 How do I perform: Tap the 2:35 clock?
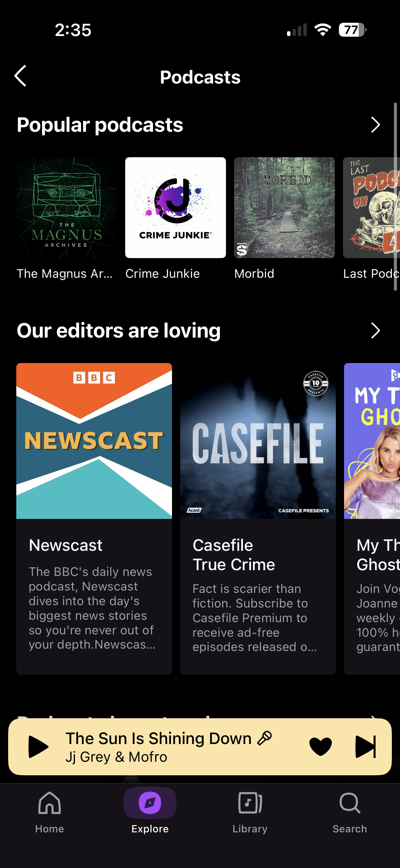[x=73, y=30]
